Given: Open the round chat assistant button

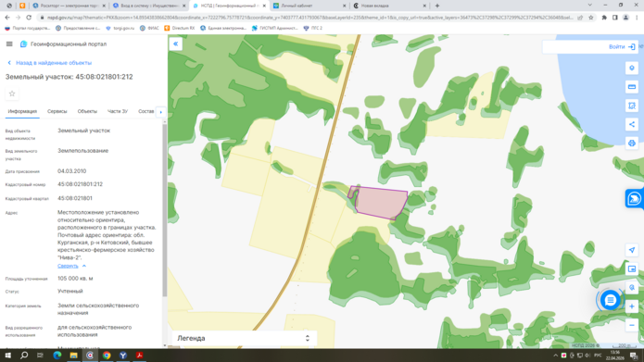Looking at the screenshot, I should [x=610, y=301].
